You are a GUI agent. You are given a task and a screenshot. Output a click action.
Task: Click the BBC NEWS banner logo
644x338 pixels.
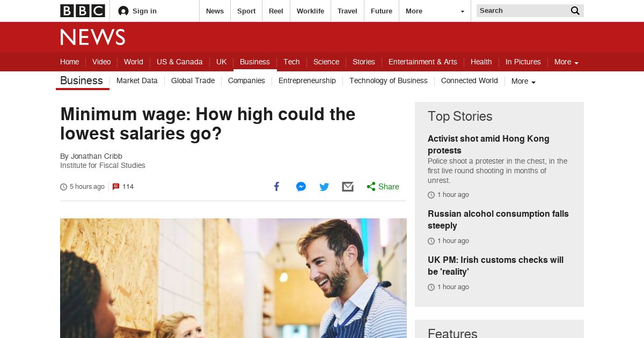(93, 37)
